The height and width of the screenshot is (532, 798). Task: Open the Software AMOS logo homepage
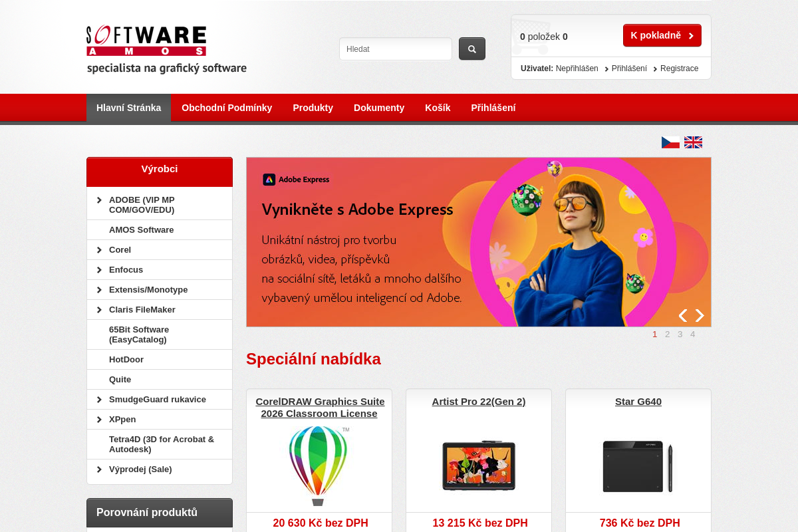(166, 49)
